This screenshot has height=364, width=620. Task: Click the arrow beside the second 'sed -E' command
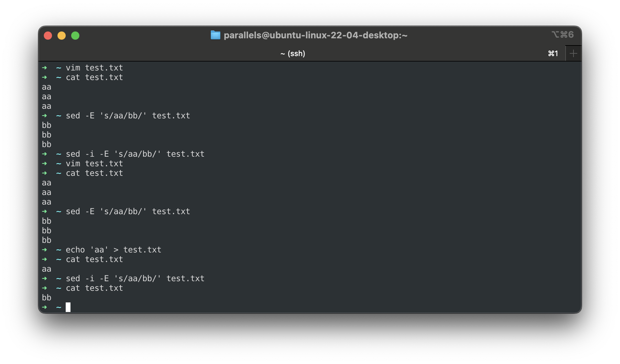45,211
